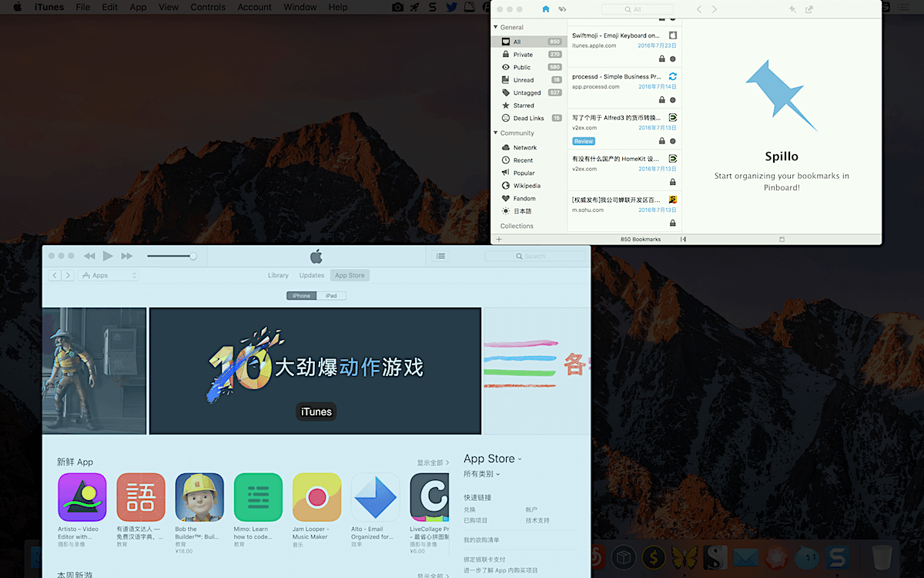Screen dimensions: 924x578
Task: Open the LiveCollage Pro app icon
Action: (x=430, y=497)
